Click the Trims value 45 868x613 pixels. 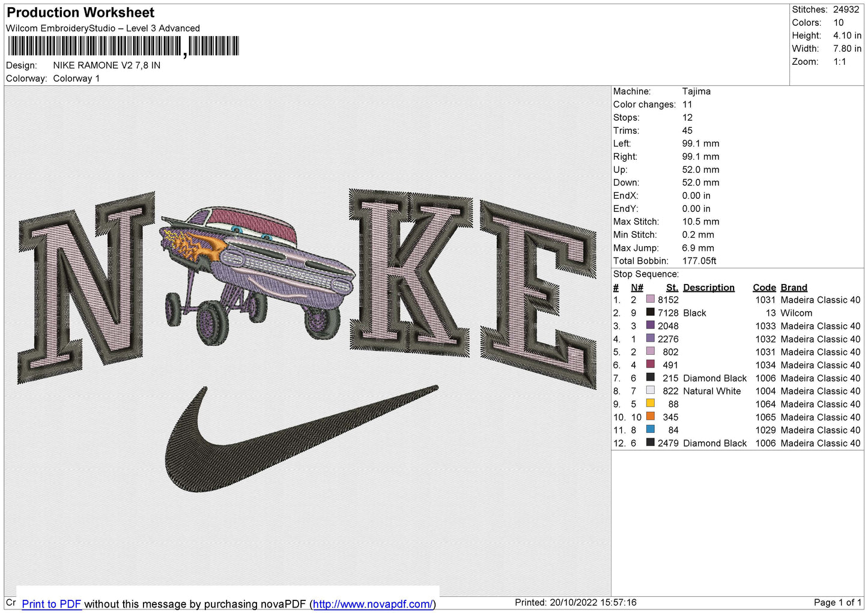(687, 130)
